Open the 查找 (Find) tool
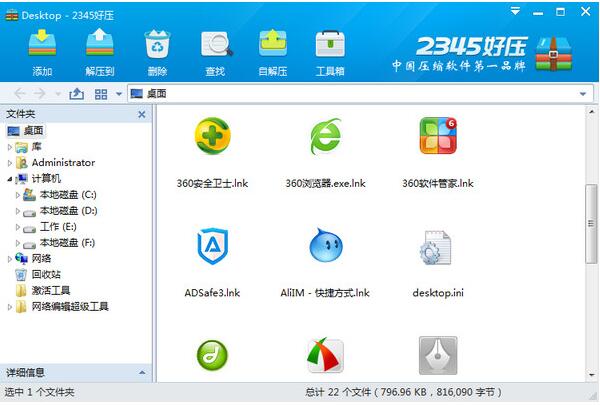The image size is (600, 406). point(215,45)
